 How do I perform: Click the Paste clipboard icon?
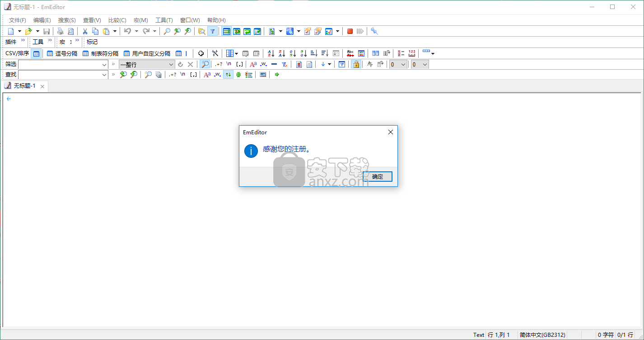coord(106,31)
